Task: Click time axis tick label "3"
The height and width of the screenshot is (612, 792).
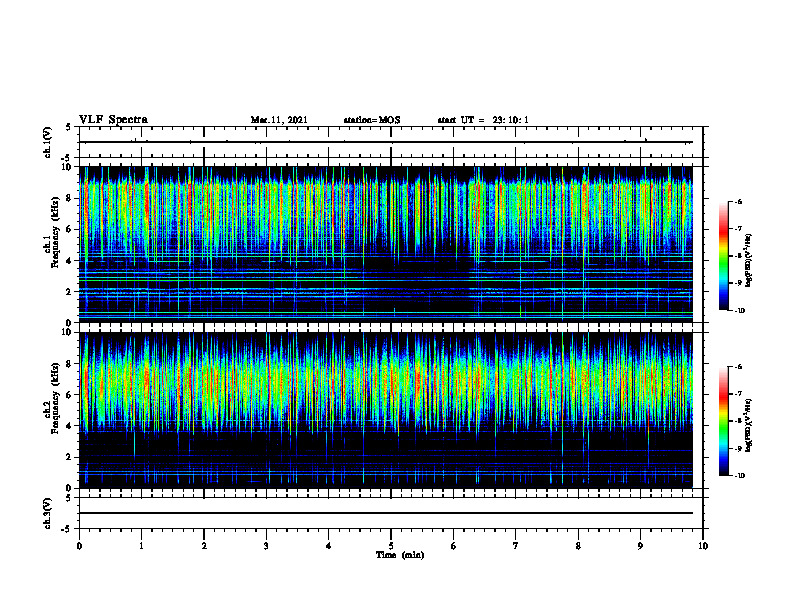Action: (x=266, y=546)
